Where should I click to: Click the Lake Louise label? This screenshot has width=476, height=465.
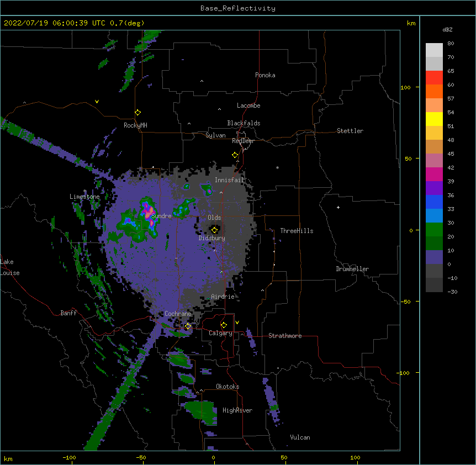click(10, 267)
